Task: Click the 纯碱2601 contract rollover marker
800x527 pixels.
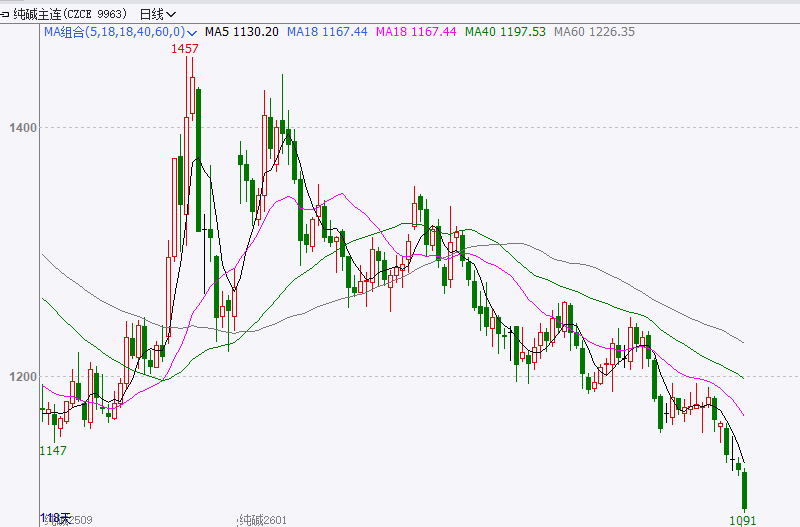Action: coord(262,519)
